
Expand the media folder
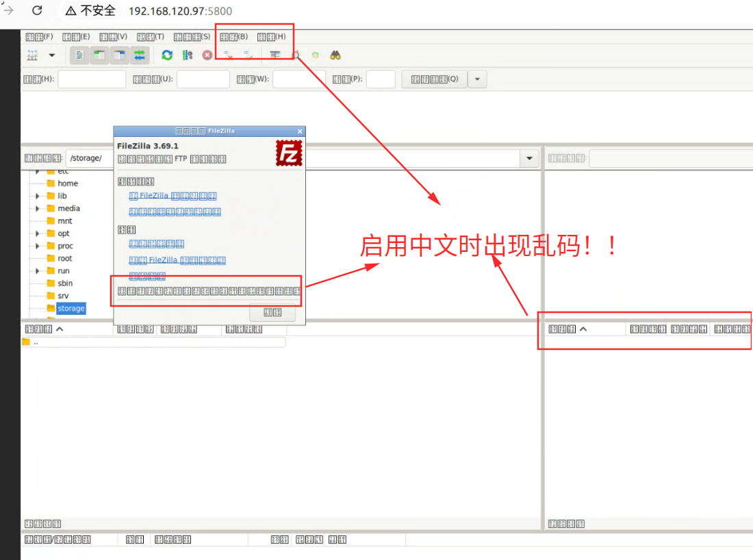(38, 208)
